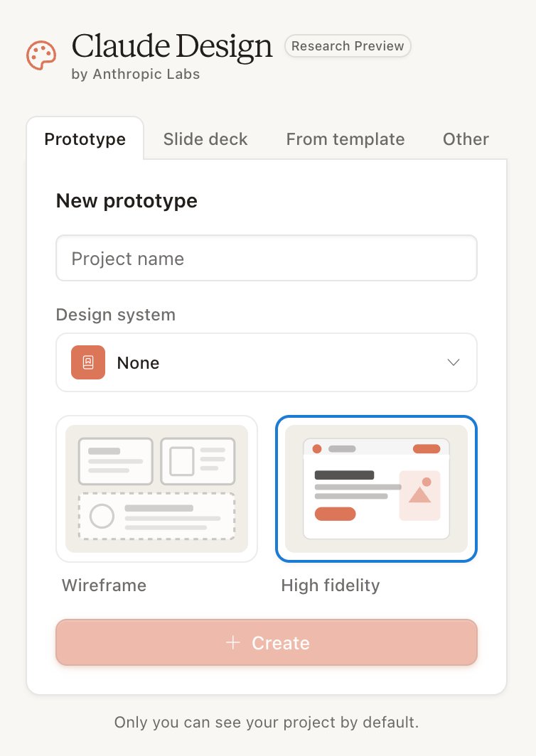This screenshot has height=756, width=536.
Task: Select the High fidelity option label
Action: [x=331, y=585]
